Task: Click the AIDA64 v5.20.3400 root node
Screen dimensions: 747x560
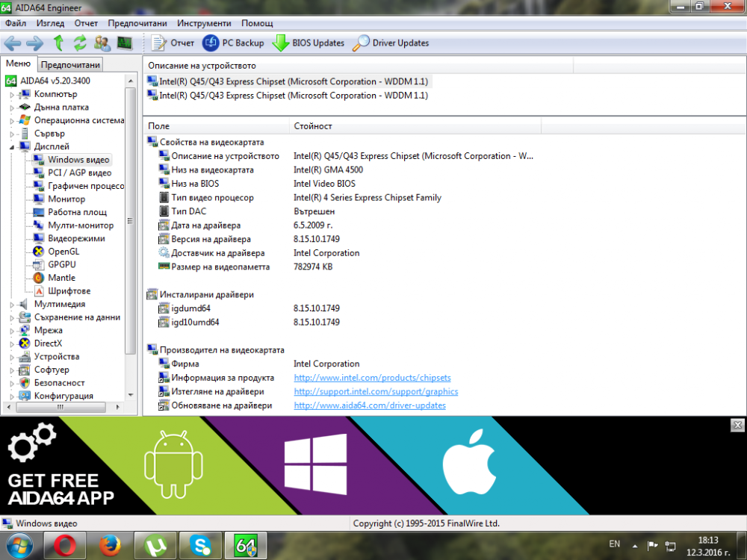Action: [x=55, y=81]
